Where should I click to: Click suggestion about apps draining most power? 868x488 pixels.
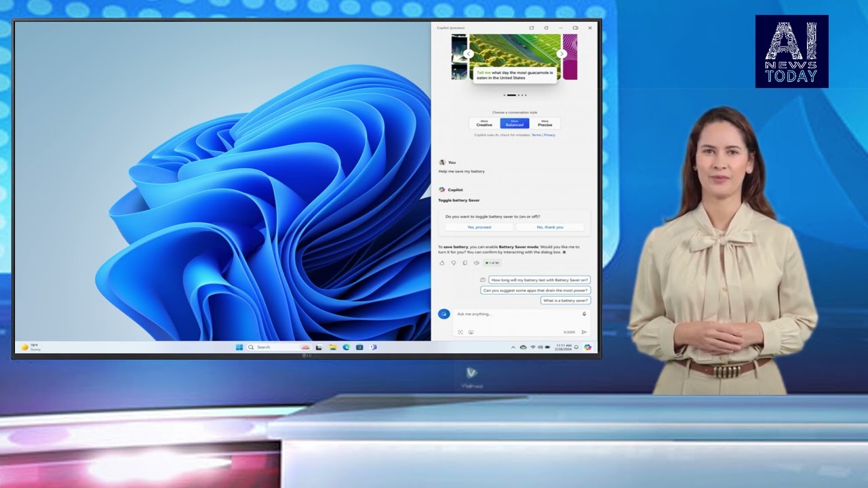(536, 290)
